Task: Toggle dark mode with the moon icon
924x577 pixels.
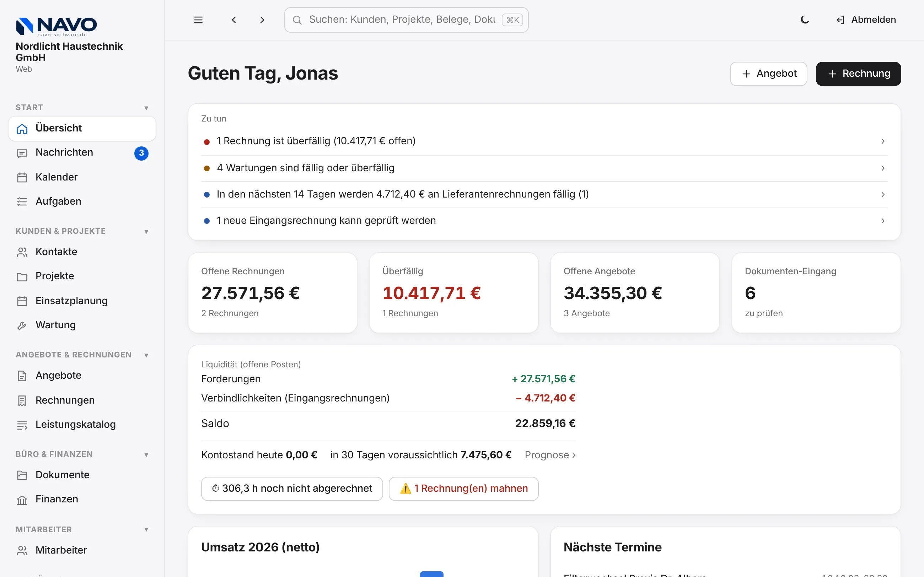Action: pyautogui.click(x=805, y=20)
